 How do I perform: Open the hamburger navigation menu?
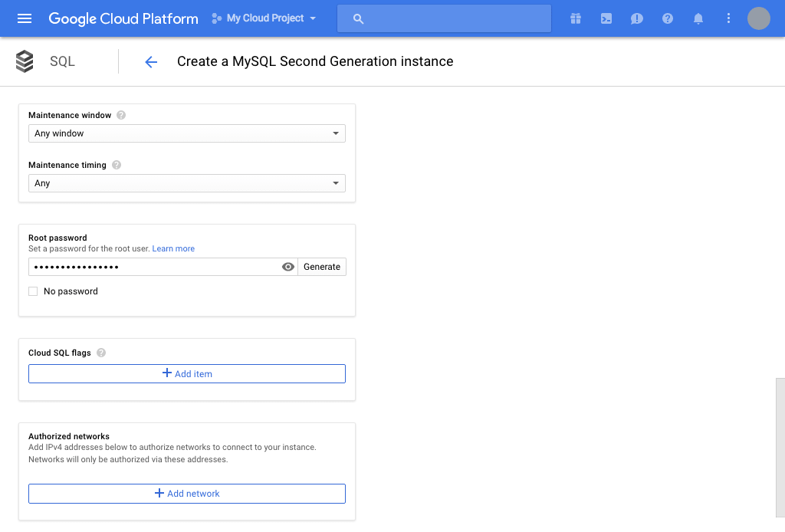25,18
